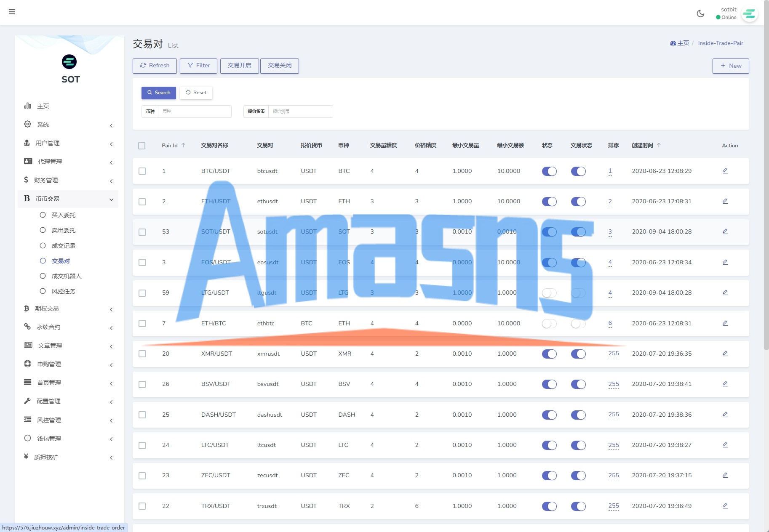Screen dimensions: 769x532
Task: Click the 风控管理 indent icon
Action: click(28, 420)
